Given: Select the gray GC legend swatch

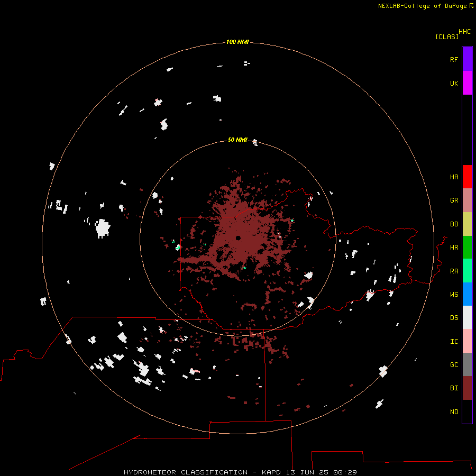Looking at the screenshot, I should pyautogui.click(x=467, y=364).
